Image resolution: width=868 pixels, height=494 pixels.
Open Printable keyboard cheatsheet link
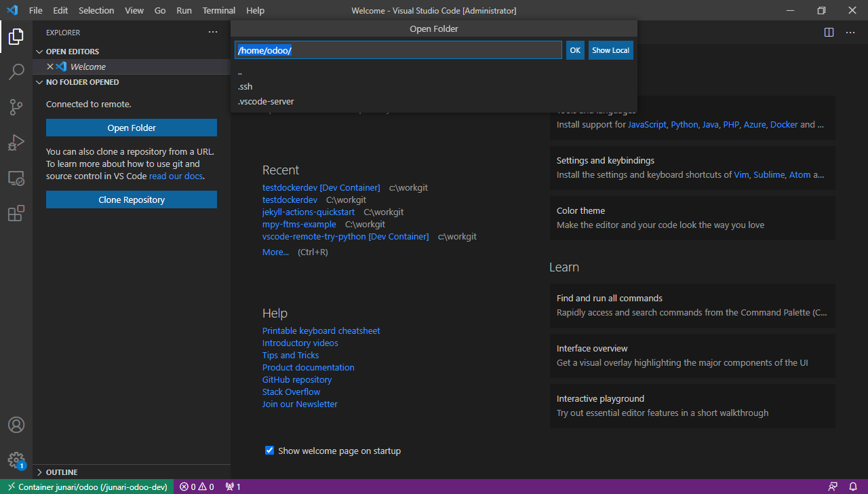click(321, 330)
